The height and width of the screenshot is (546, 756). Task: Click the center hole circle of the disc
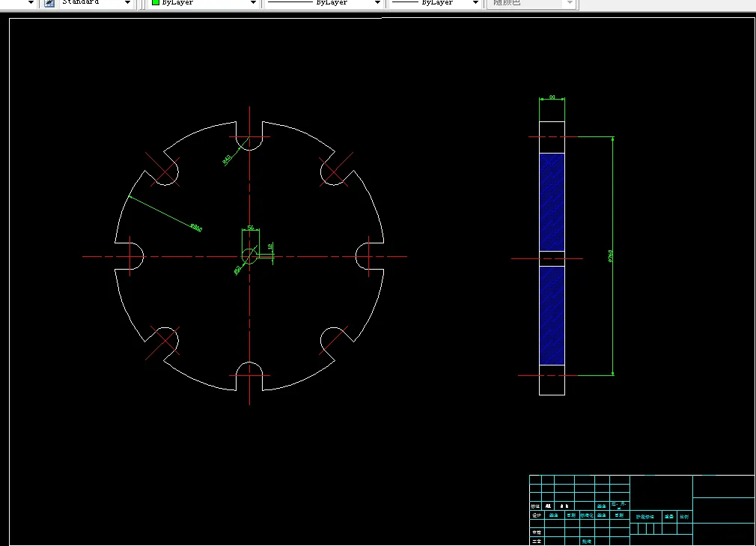tap(249, 256)
